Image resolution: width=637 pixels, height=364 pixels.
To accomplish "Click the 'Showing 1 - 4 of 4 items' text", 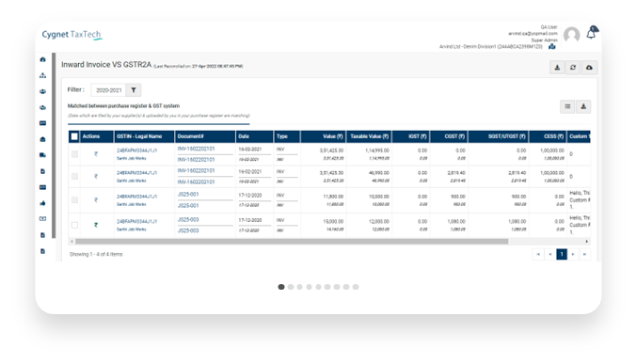I will click(96, 254).
